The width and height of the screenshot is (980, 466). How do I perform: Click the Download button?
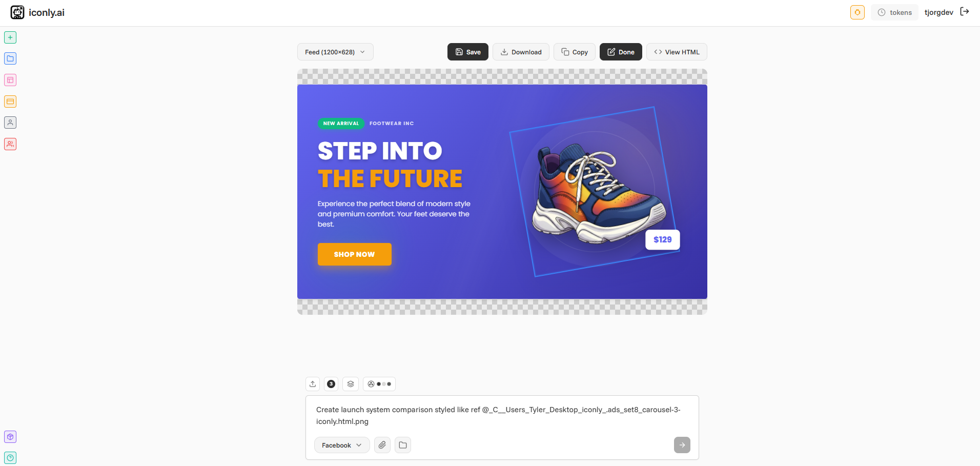(521, 52)
